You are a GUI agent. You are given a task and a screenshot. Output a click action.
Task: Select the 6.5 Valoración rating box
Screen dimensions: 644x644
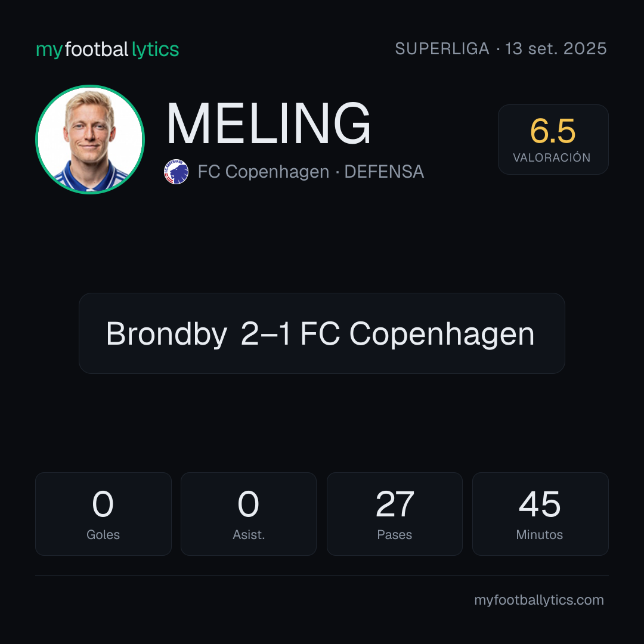553,140
